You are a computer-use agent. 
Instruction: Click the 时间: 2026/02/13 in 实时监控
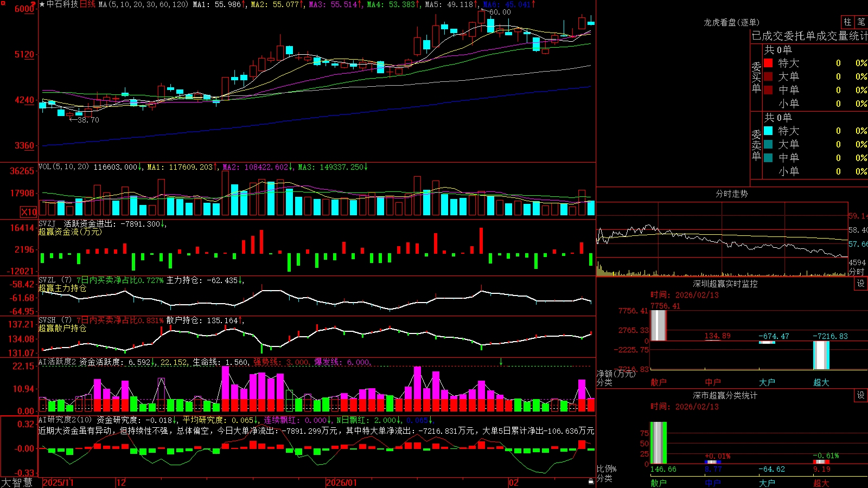tap(685, 295)
